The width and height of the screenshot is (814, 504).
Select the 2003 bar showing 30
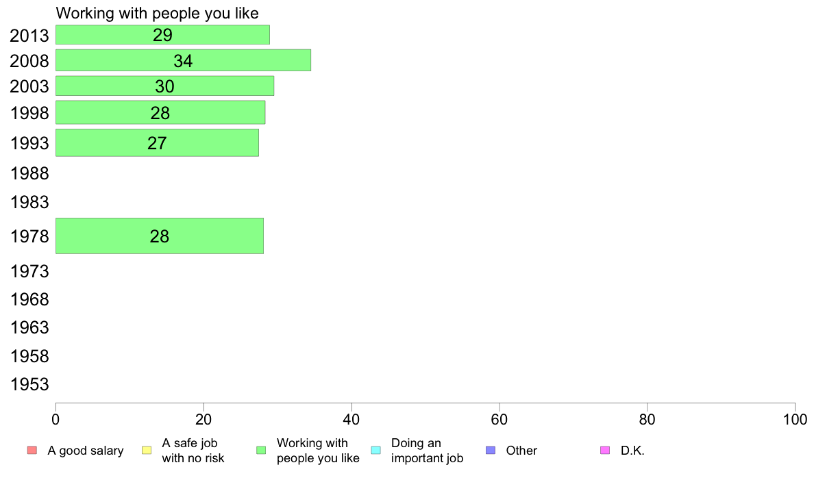(164, 86)
